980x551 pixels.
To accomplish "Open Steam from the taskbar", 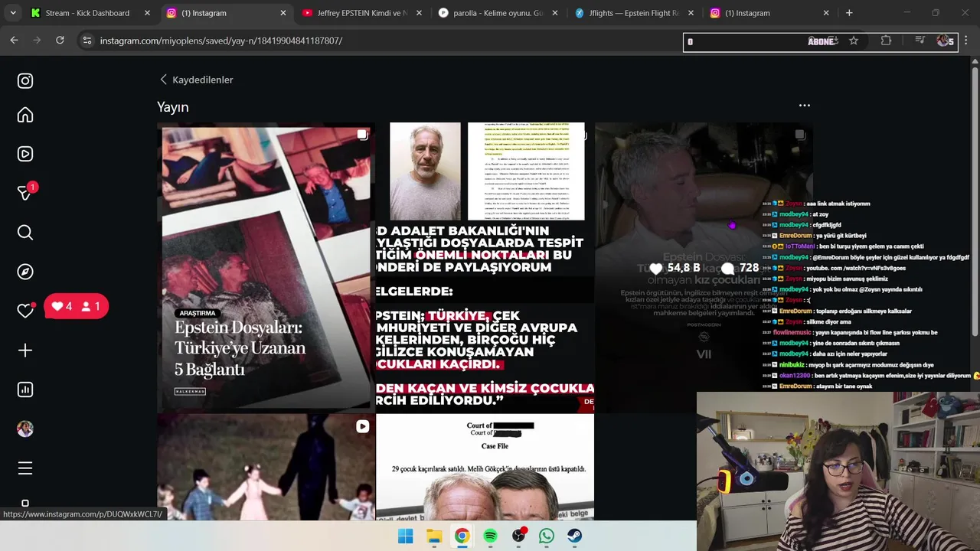I will [x=574, y=536].
